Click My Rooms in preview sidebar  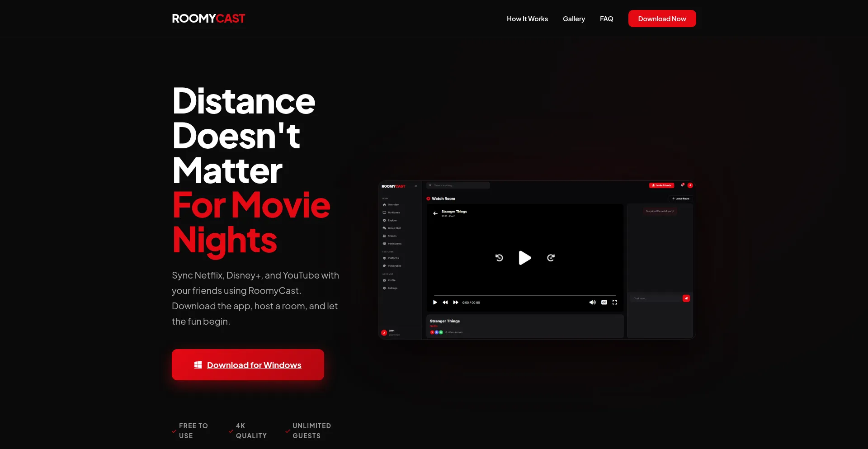(x=391, y=213)
